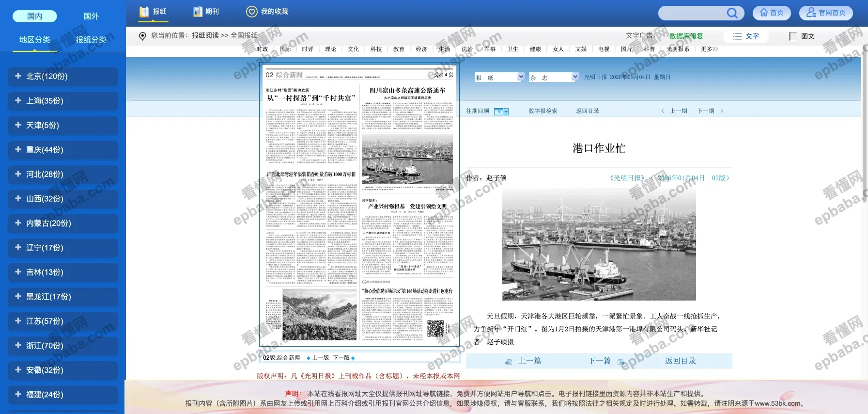Click the 图文 page icon

(793, 36)
